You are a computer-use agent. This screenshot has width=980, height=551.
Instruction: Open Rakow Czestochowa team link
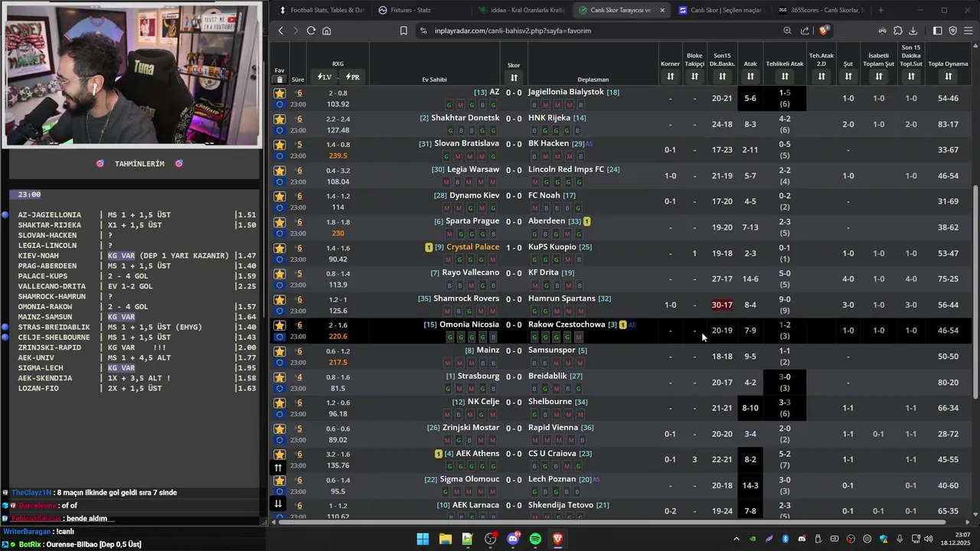pos(567,324)
